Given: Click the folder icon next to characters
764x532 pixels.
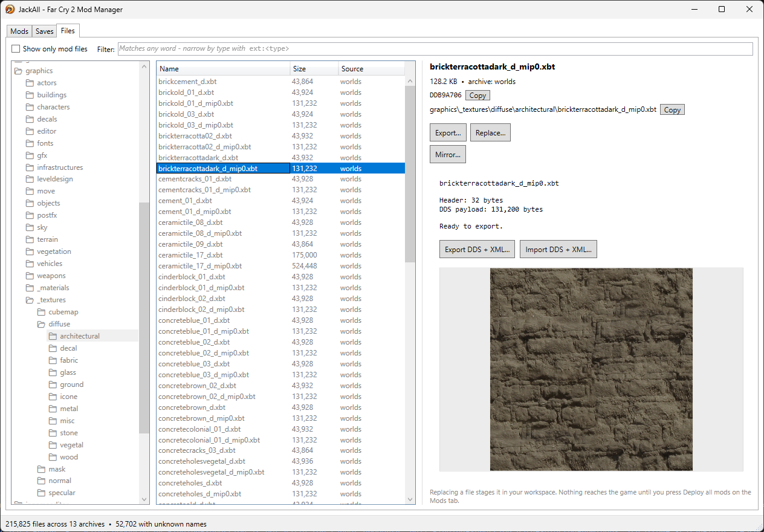Looking at the screenshot, I should (30, 107).
